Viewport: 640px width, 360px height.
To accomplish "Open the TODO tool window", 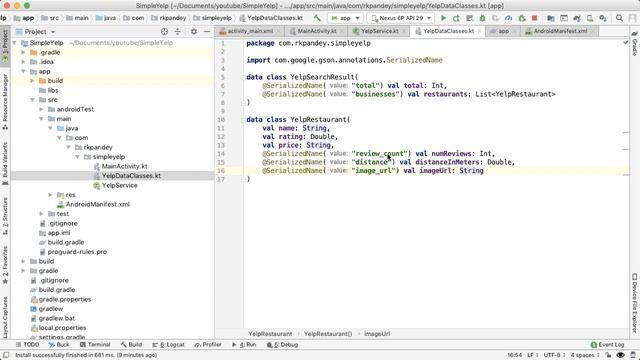I will [x=27, y=344].
